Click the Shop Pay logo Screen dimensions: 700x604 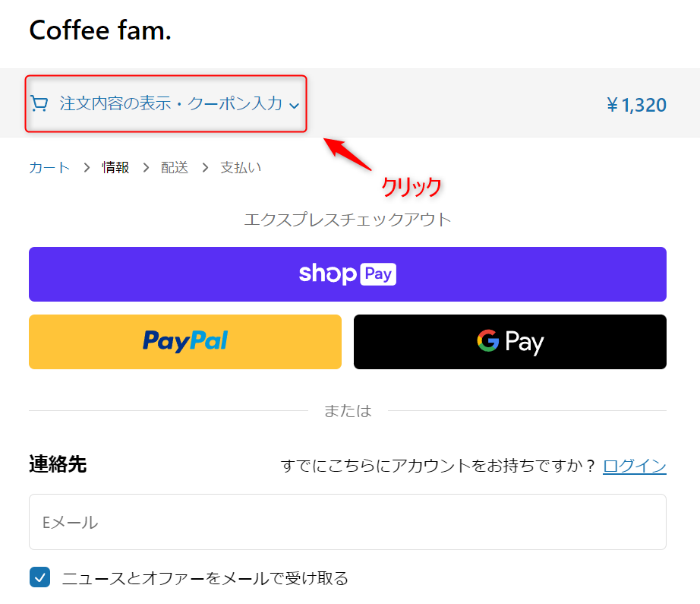coord(347,274)
